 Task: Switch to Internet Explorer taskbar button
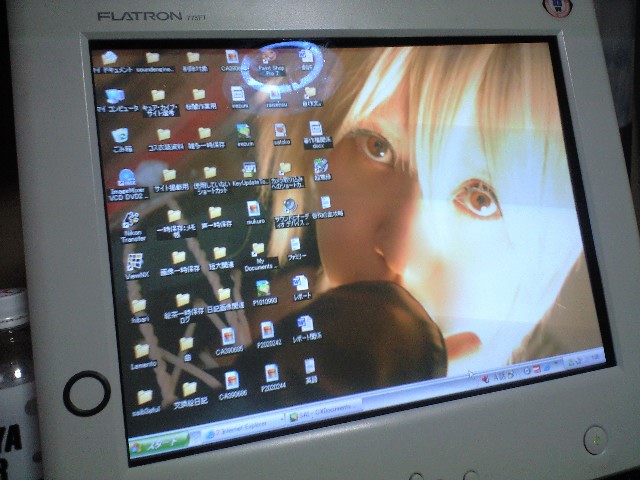tap(243, 428)
